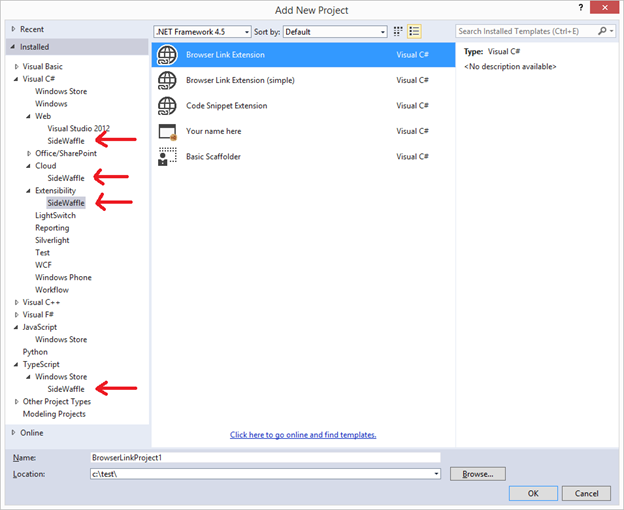
Task: Confirm with the OK button
Action: (x=533, y=493)
